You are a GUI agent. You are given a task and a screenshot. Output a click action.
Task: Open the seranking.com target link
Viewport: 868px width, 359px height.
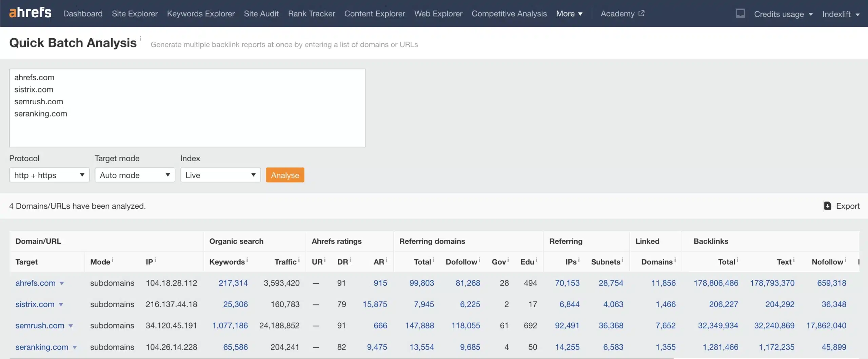[x=42, y=347]
